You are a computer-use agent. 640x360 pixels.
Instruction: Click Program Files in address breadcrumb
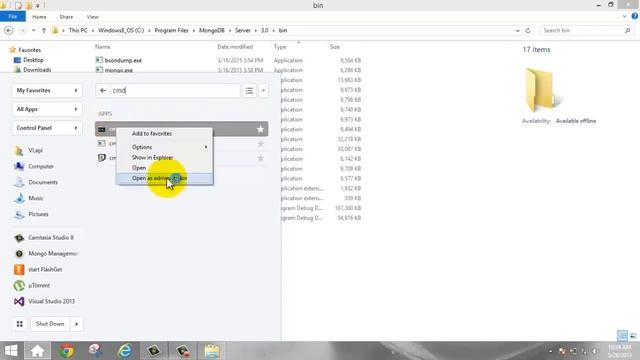coord(171,31)
